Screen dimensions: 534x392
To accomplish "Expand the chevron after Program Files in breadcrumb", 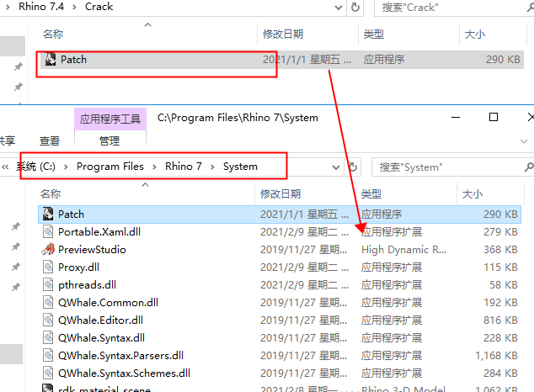I will [154, 167].
